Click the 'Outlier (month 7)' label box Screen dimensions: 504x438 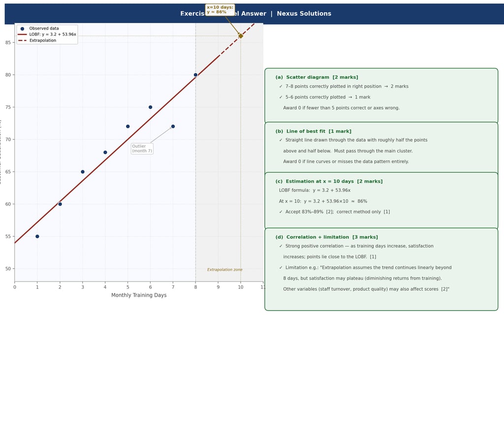142,149
